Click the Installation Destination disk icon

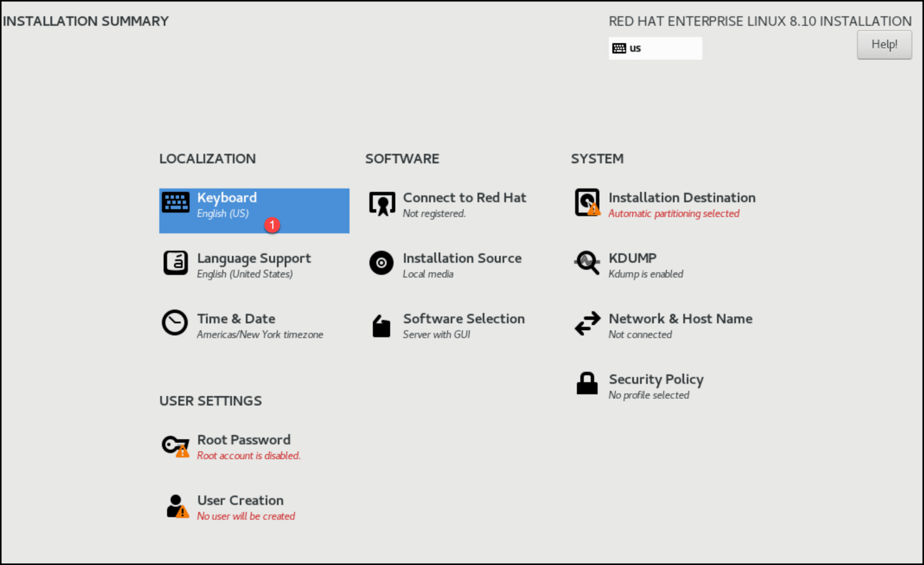click(587, 203)
